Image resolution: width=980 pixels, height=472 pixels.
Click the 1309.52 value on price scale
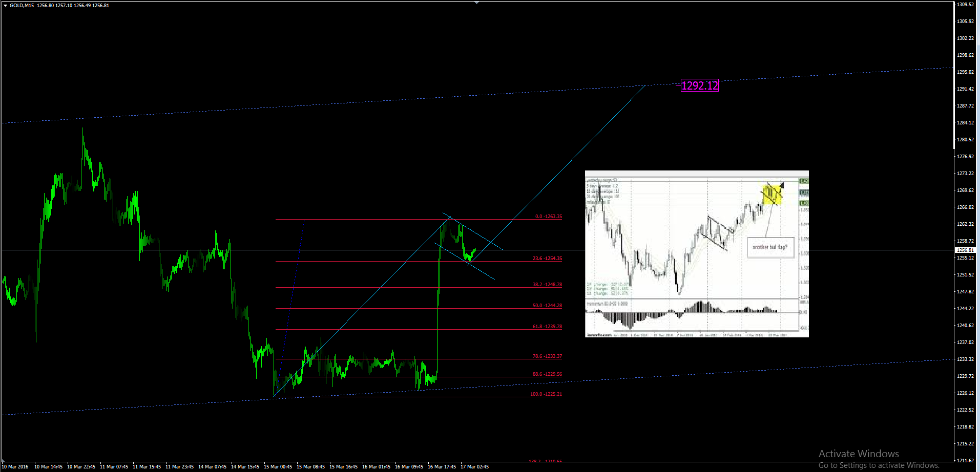965,5
